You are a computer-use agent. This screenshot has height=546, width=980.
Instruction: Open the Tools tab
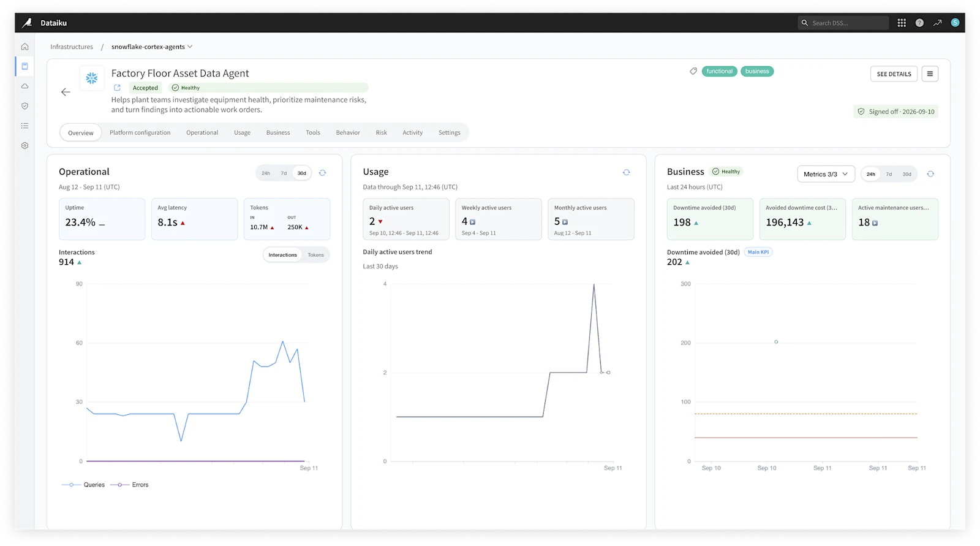tap(313, 132)
